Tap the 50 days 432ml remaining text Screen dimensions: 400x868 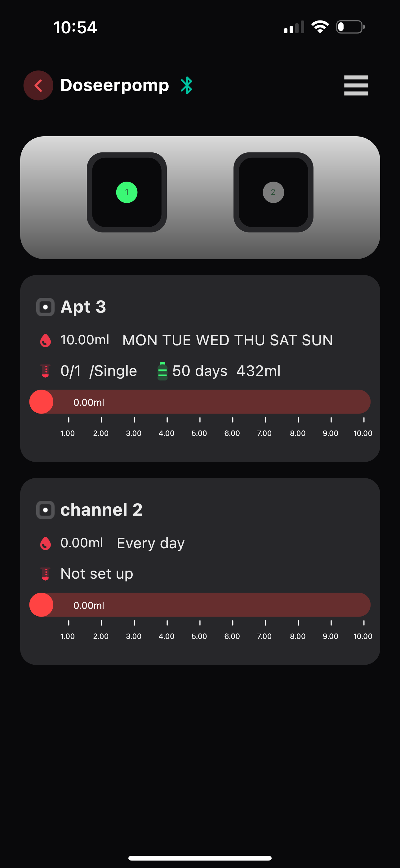(x=226, y=371)
